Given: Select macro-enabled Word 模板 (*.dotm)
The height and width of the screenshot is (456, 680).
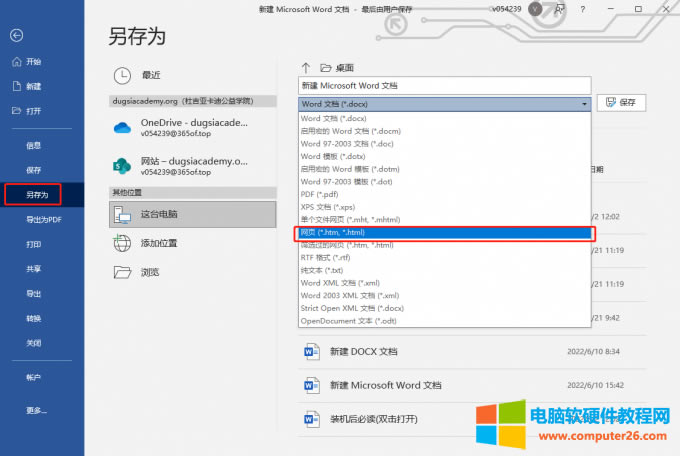Looking at the screenshot, I should point(445,169).
